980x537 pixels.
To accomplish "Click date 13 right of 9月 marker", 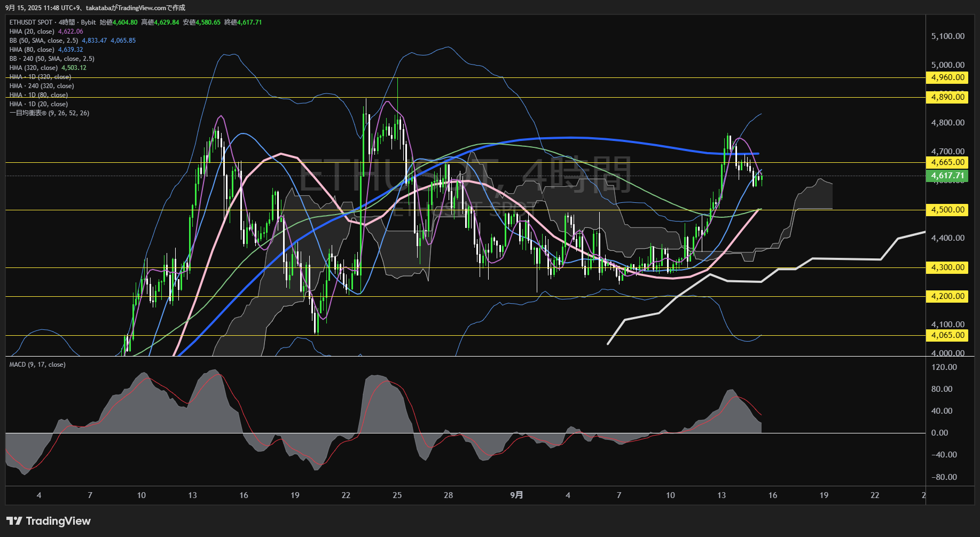I will point(722,495).
